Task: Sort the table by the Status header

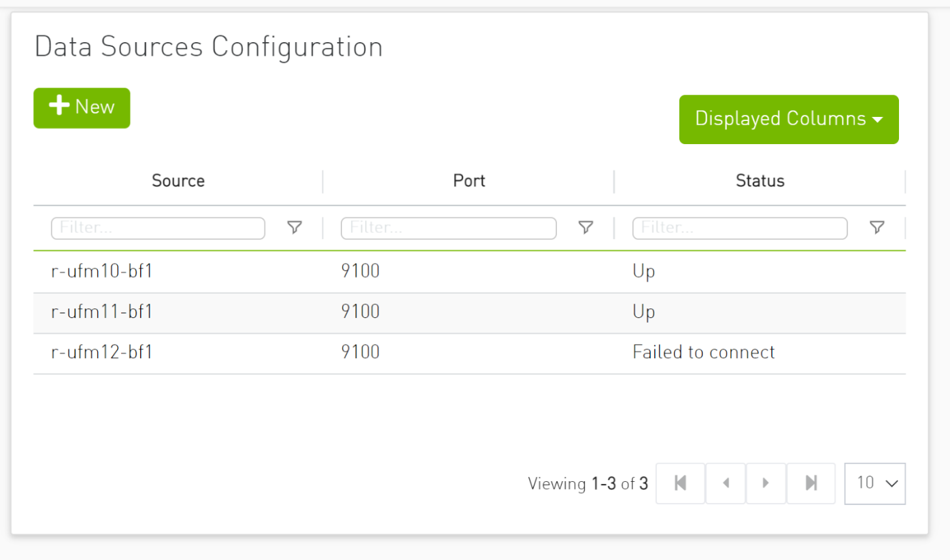Action: coord(760,181)
